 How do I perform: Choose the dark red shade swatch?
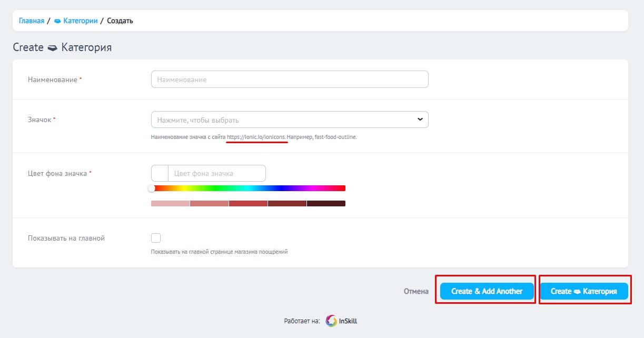pos(287,203)
